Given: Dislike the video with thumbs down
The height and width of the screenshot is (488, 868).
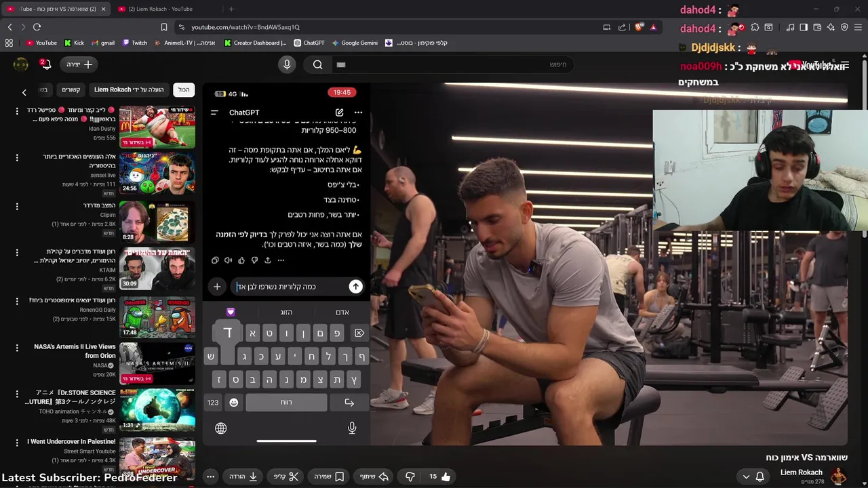Looking at the screenshot, I should point(410,476).
